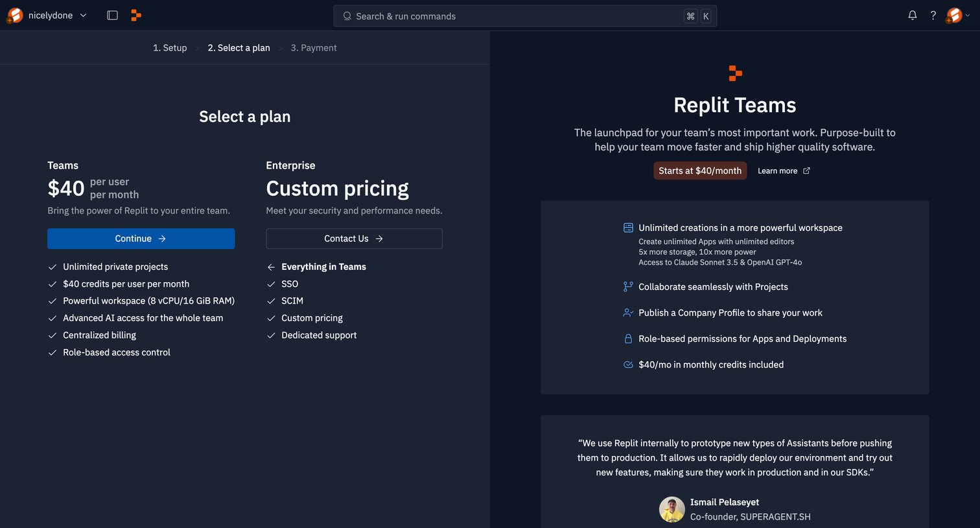Click the command key shortcut badge
The height and width of the screenshot is (528, 980).
(690, 16)
